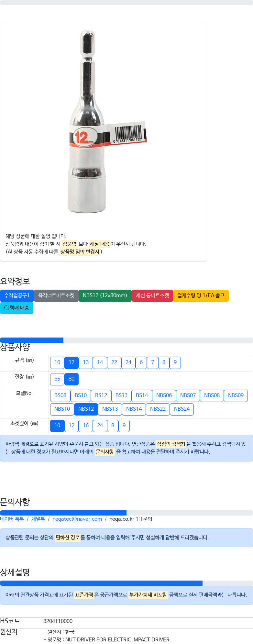Screen dimensions: 253x644
Task: Select model NBS09 option
Action: click(236, 395)
